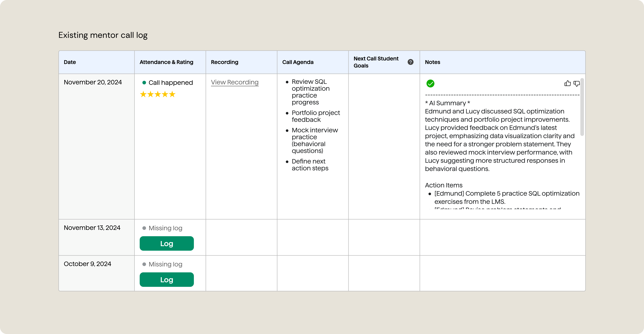Click Missing log status for November 13
This screenshot has width=644, height=334.
(162, 228)
